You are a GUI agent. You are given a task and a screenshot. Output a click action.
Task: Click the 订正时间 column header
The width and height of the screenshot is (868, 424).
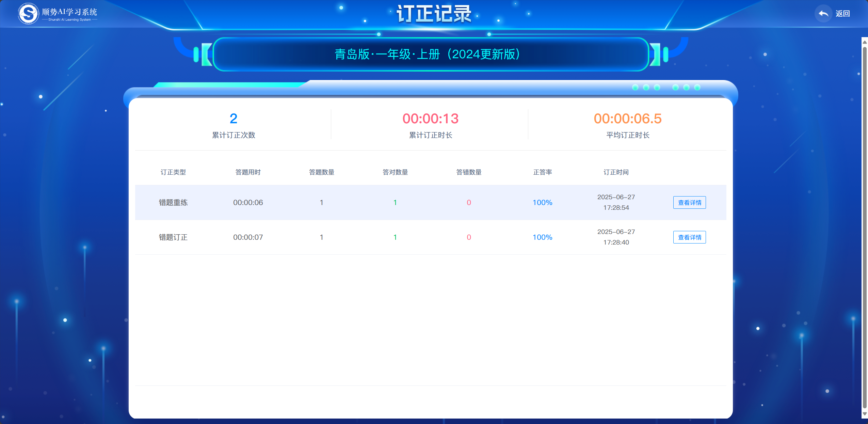[616, 172]
